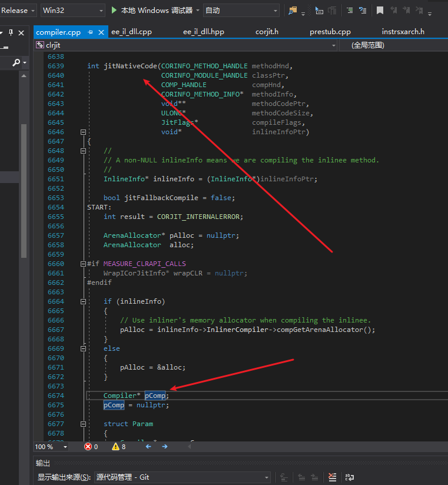Click the find message in code icon

pyautogui.click(x=284, y=477)
